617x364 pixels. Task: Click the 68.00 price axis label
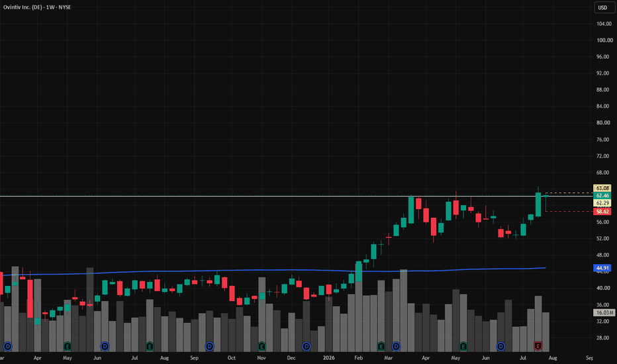(602, 172)
